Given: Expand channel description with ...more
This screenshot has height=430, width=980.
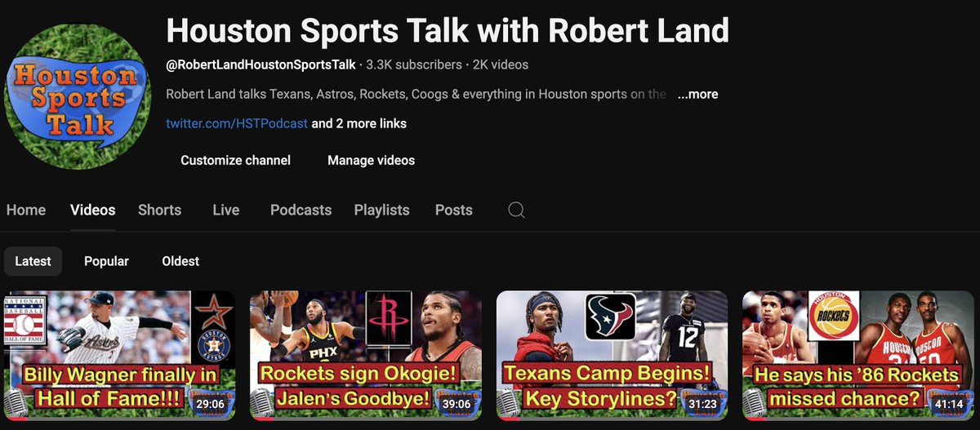Looking at the screenshot, I should point(697,95).
